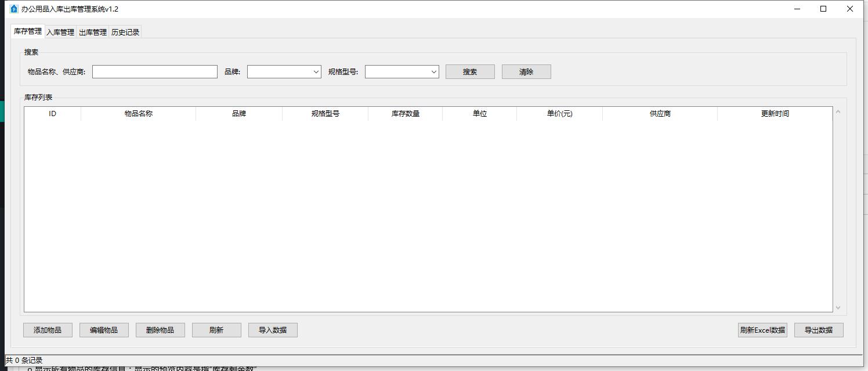This screenshot has width=868, height=371.
Task: Expand the 品牌 dropdown
Action: point(284,72)
